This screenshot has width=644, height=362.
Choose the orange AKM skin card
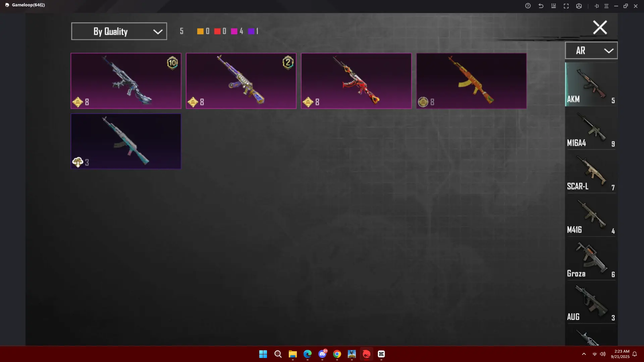point(471,81)
